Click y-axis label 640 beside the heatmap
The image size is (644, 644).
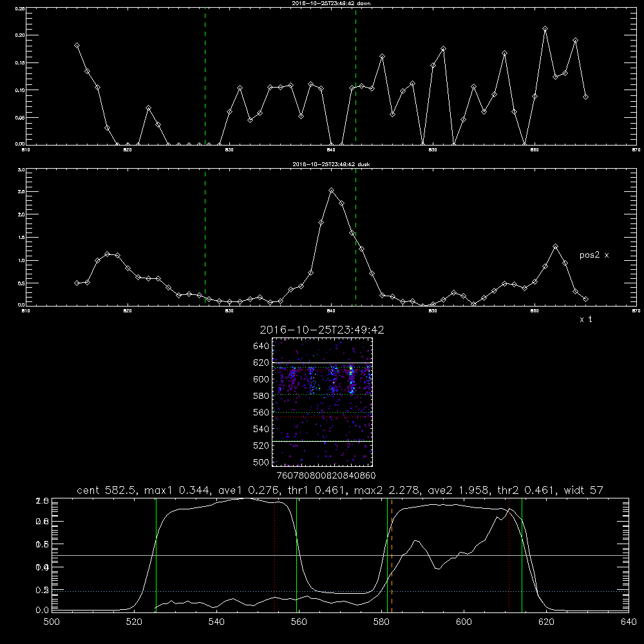[x=261, y=346]
